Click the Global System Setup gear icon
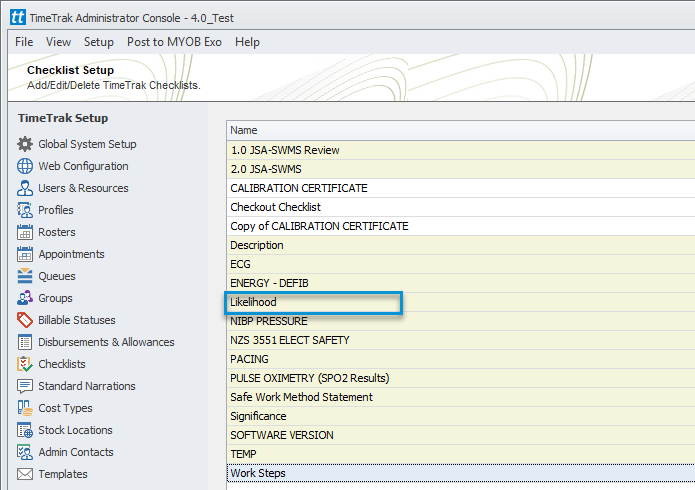695x490 pixels. [25, 144]
